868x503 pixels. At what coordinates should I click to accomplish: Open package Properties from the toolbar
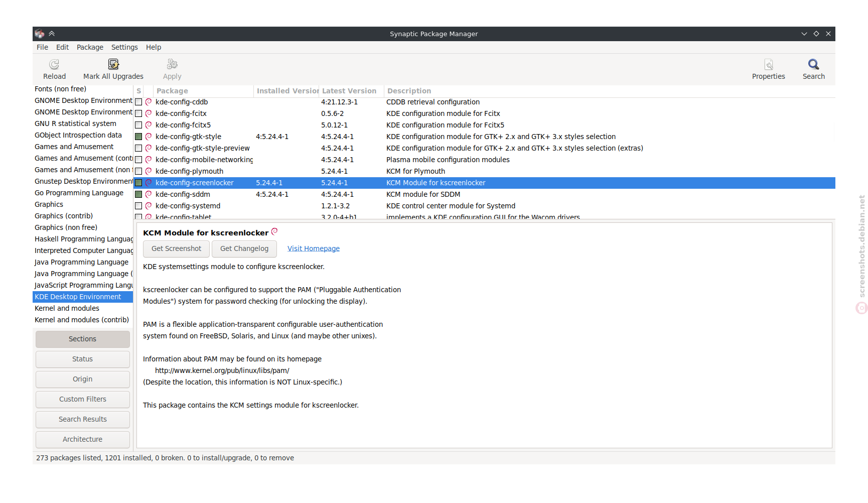click(769, 64)
